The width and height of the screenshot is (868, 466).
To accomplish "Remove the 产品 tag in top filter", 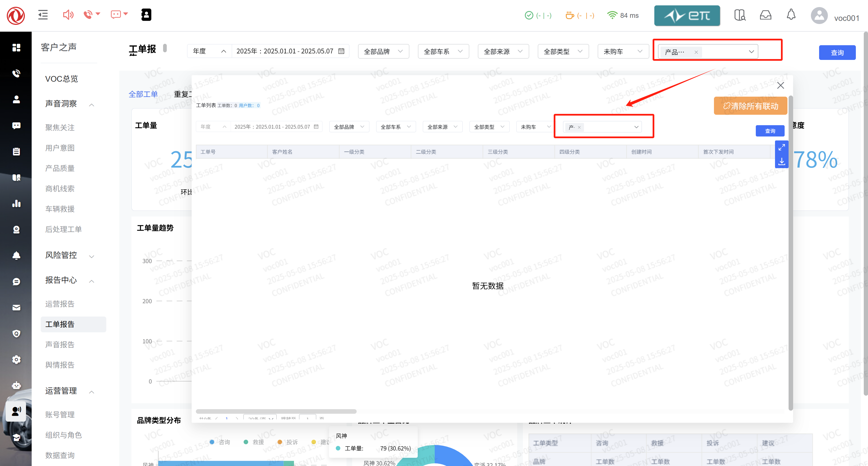I will 696,52.
